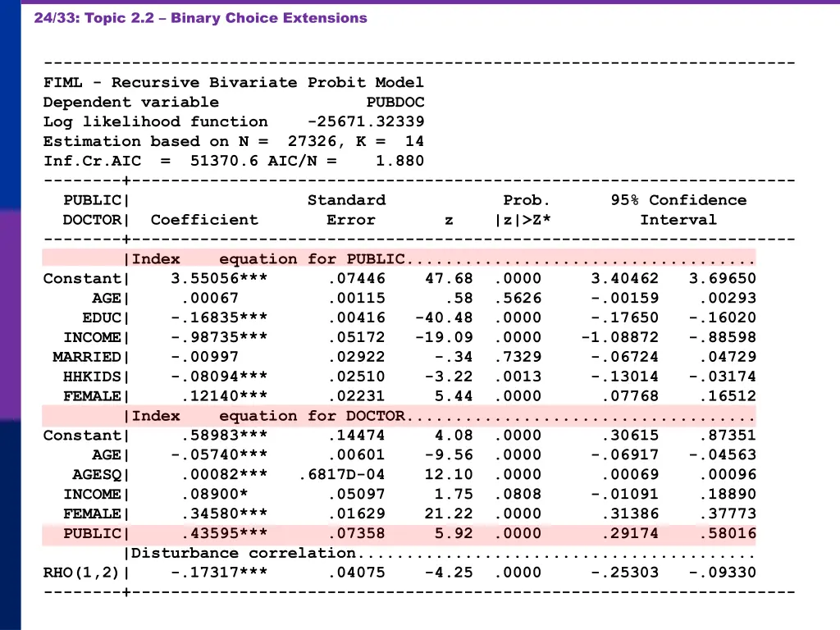Select AGESQ standard error .6817D-04
Viewport: 840px width, 630px height.
click(342, 475)
